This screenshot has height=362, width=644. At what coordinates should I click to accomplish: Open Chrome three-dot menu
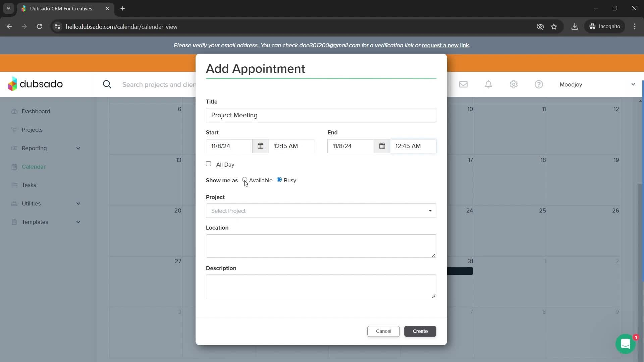[x=635, y=26]
